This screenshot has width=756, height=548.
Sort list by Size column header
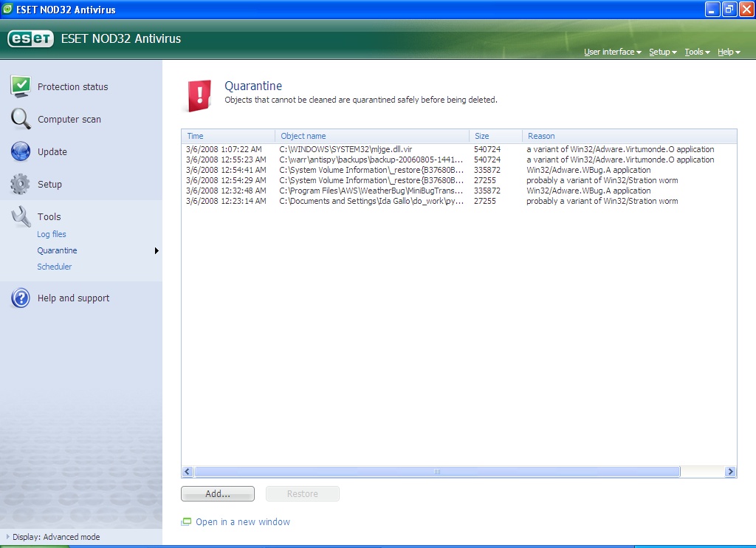click(x=495, y=136)
